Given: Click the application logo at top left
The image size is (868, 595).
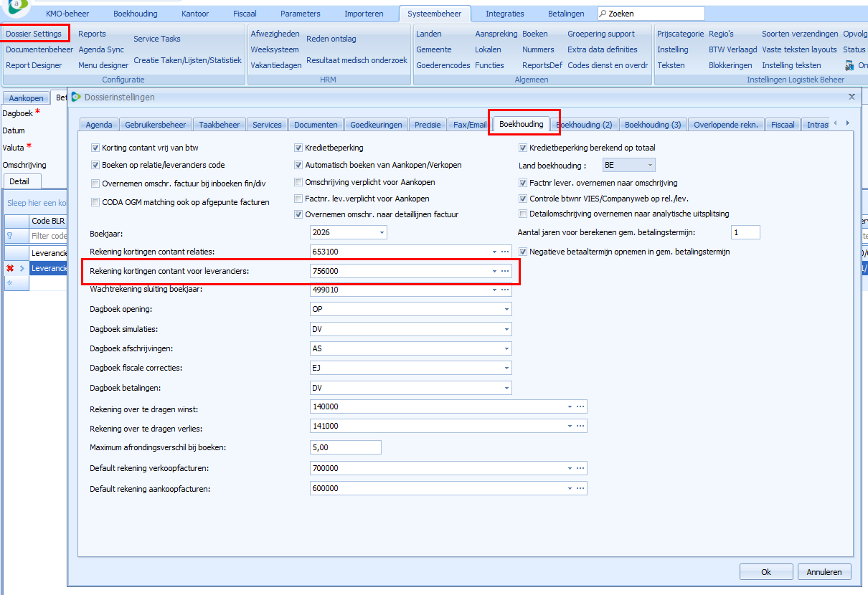Looking at the screenshot, I should tap(15, 7).
